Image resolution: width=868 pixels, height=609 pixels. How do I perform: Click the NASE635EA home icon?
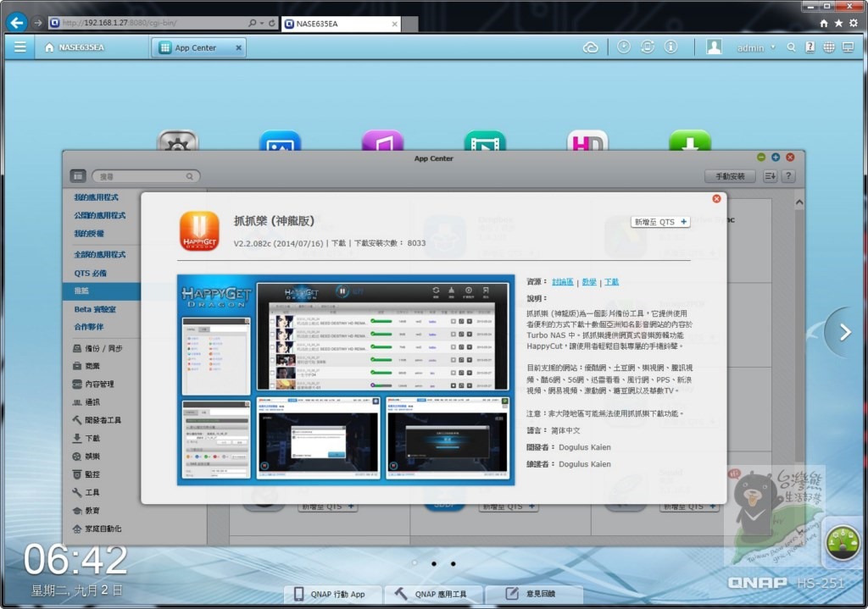pos(49,47)
